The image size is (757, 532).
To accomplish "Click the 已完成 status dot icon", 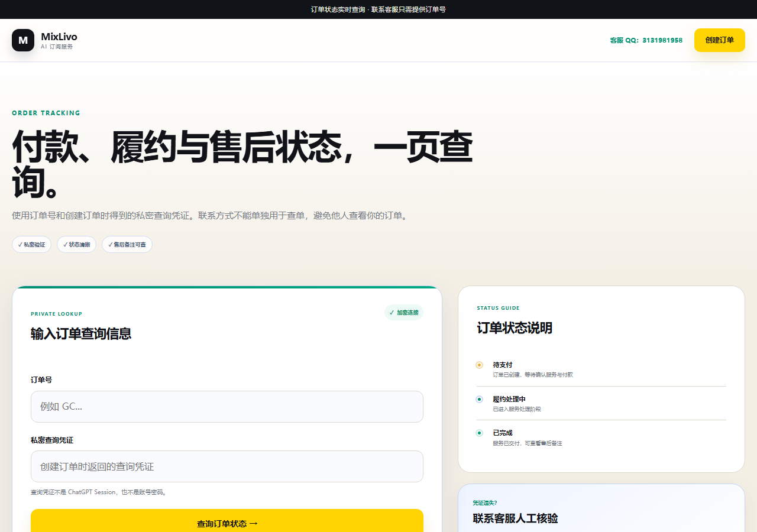I will coord(480,433).
